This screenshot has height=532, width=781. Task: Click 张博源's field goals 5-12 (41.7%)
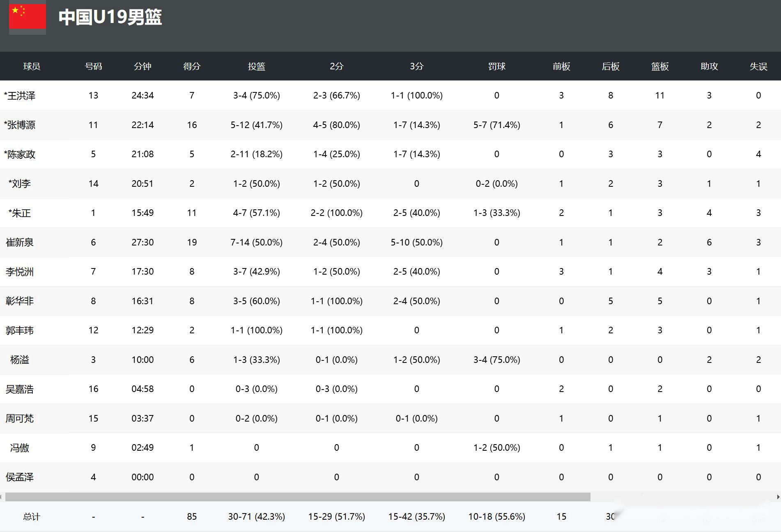(257, 125)
